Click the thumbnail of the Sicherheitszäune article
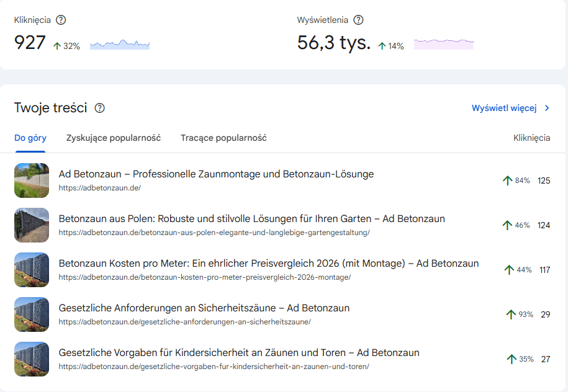This screenshot has height=392, width=568. pyautogui.click(x=31, y=314)
